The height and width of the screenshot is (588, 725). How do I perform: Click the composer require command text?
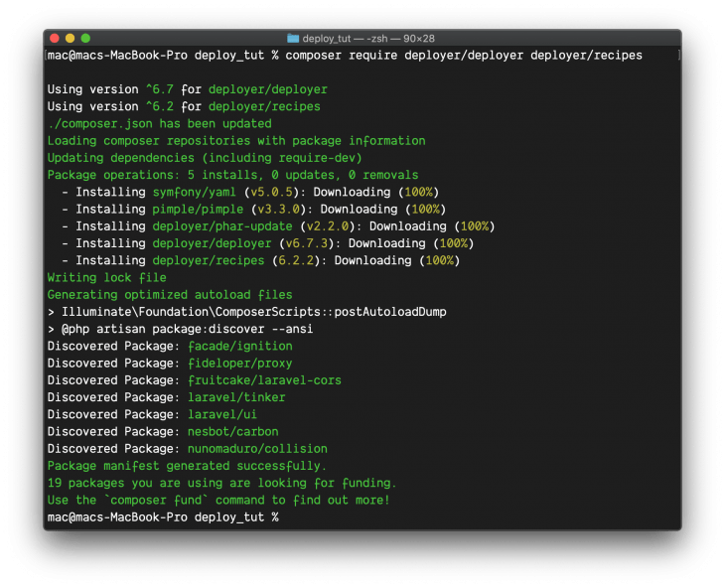[x=464, y=56]
